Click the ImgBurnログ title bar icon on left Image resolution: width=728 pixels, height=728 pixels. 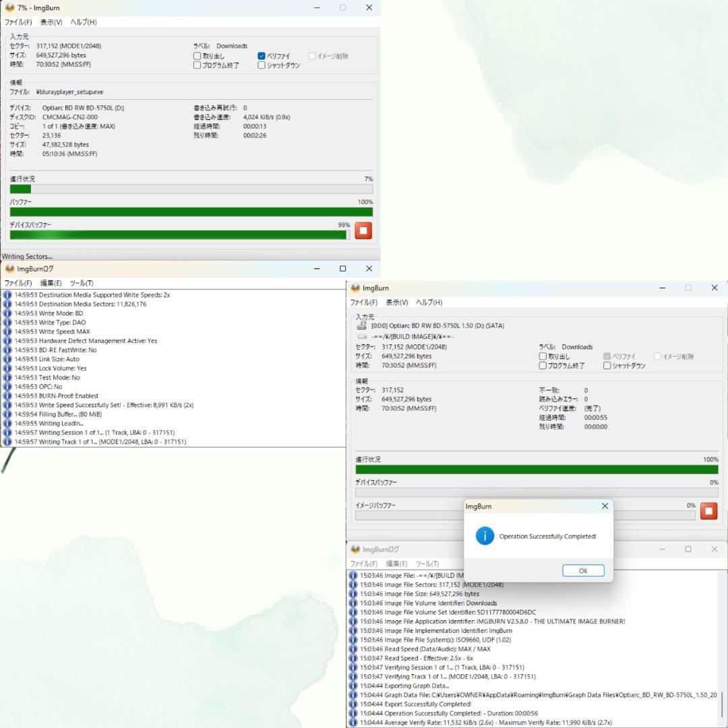coord(9,268)
